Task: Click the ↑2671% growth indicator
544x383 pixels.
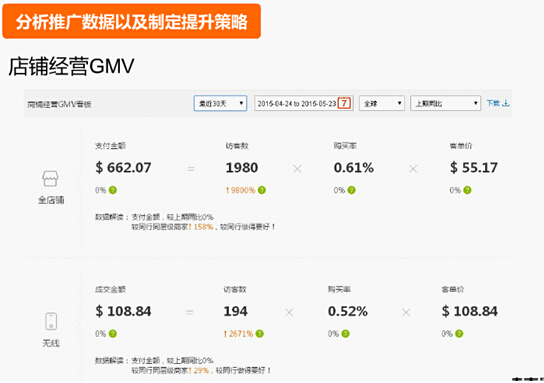Action: (x=238, y=334)
